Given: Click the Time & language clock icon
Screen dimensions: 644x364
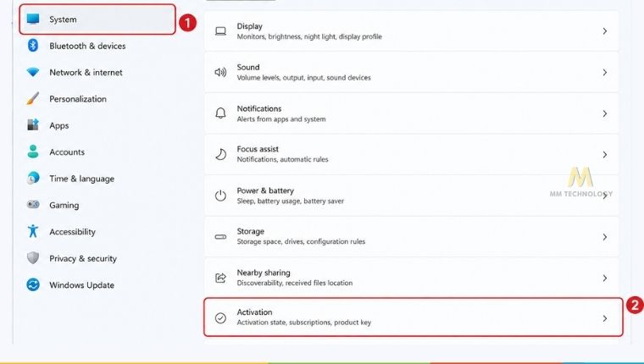Looking at the screenshot, I should pos(33,178).
